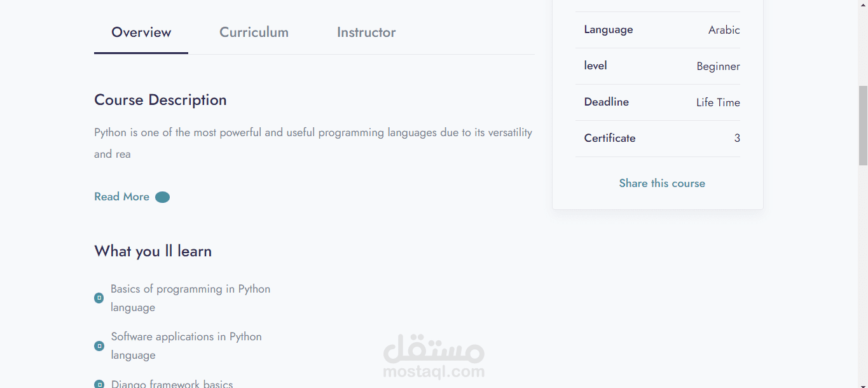The image size is (868, 388).
Task: Select the Instructor tab
Action: 366,32
